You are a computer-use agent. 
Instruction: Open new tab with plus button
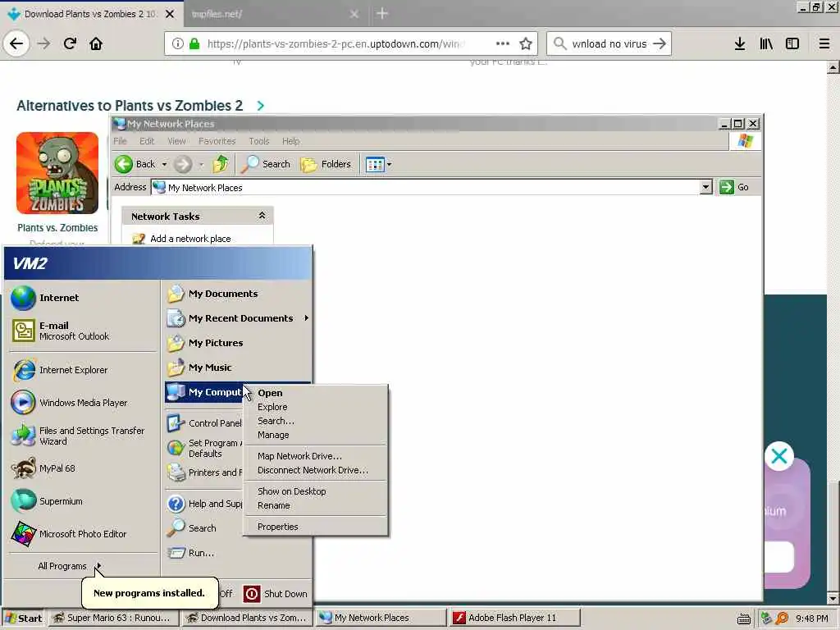(x=382, y=13)
